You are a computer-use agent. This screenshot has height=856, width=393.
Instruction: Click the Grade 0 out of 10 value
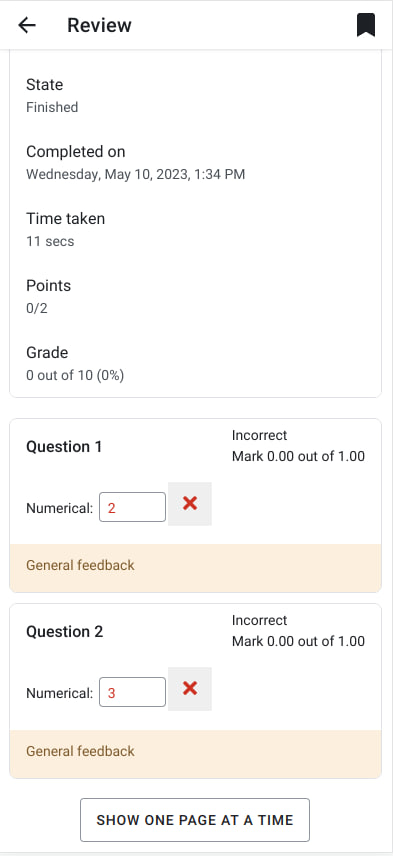coord(75,376)
